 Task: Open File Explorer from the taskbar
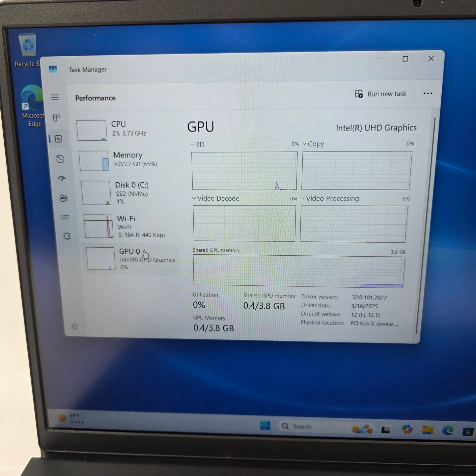tap(428, 430)
